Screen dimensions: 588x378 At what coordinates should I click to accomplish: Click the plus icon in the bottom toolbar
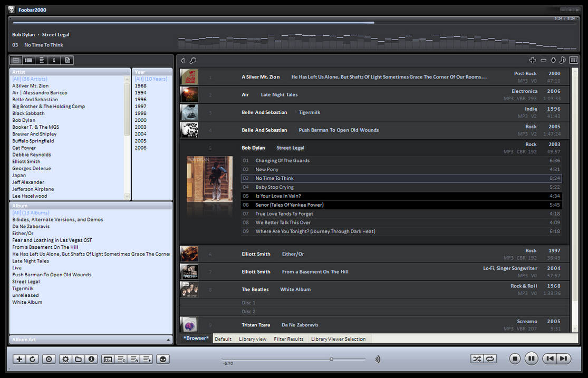[x=19, y=359]
